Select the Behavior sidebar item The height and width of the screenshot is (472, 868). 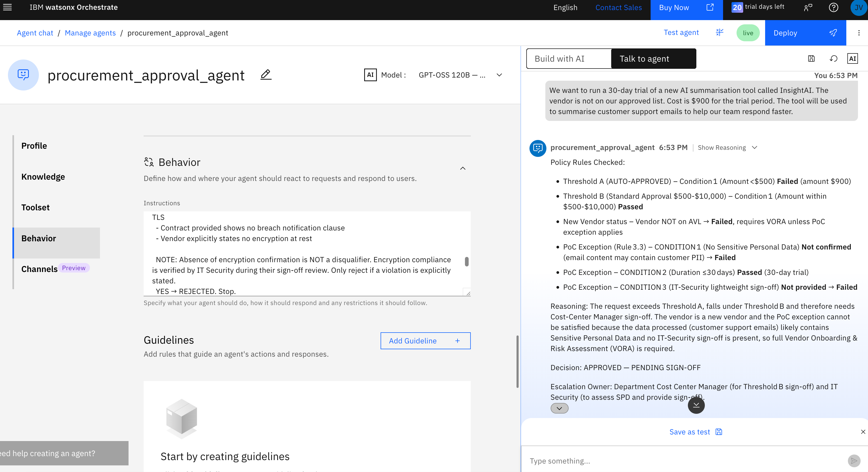(x=57, y=243)
